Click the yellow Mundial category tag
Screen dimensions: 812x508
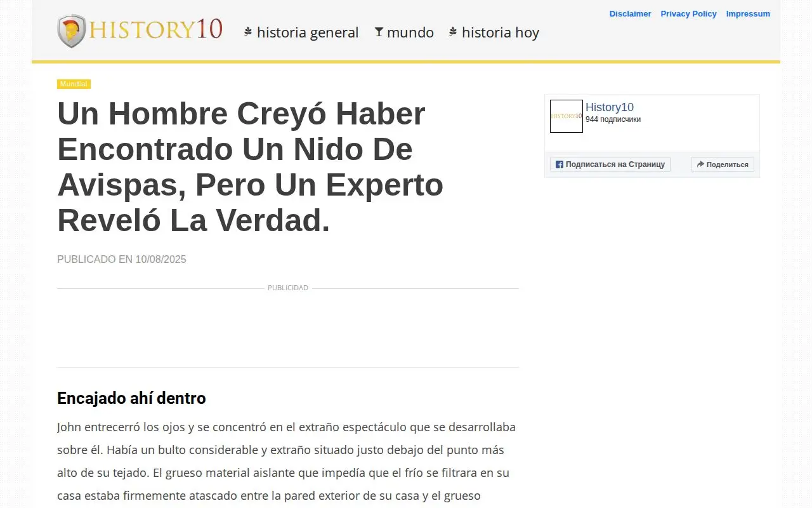click(x=74, y=84)
